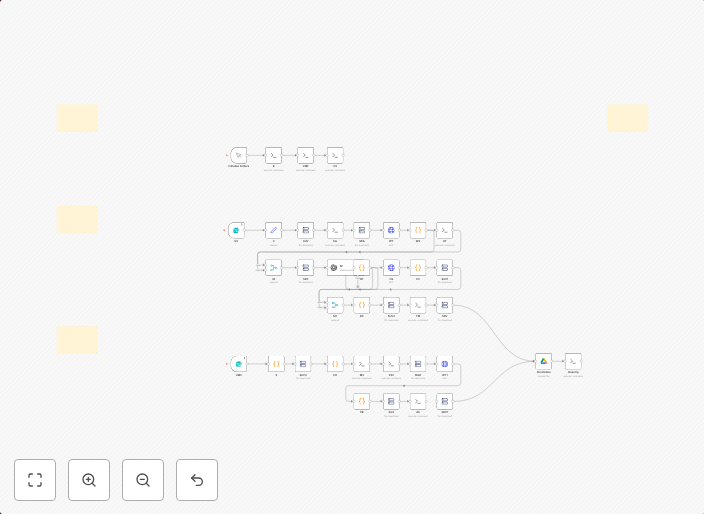This screenshot has width=704, height=514.
Task: Click the pencil edit node in the middle workflow
Action: tap(273, 230)
